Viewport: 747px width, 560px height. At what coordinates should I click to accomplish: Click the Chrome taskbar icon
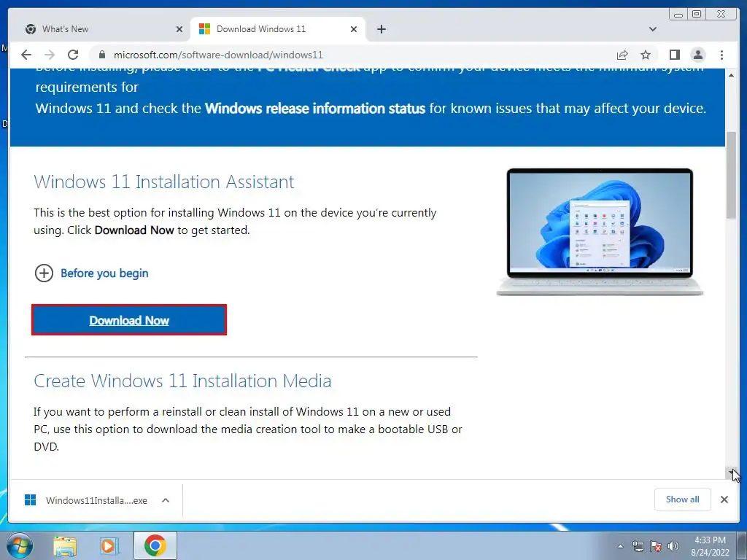(155, 545)
